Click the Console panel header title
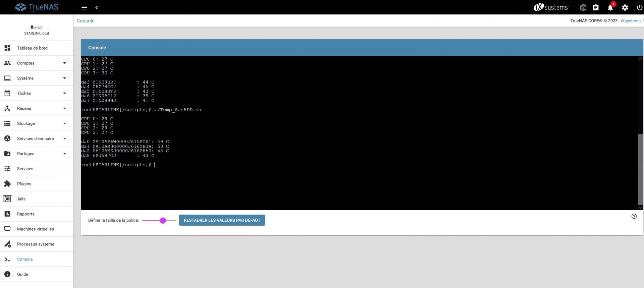 click(97, 48)
